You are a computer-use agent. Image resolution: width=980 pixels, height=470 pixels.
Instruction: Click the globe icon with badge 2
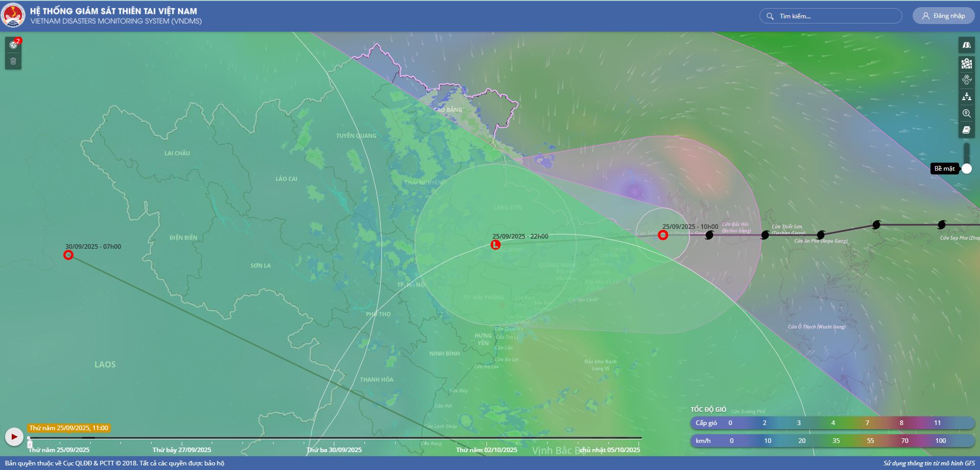point(13,45)
